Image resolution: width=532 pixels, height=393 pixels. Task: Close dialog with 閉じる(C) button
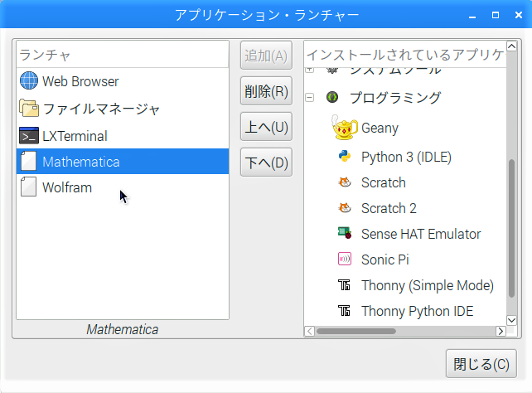coord(481,363)
